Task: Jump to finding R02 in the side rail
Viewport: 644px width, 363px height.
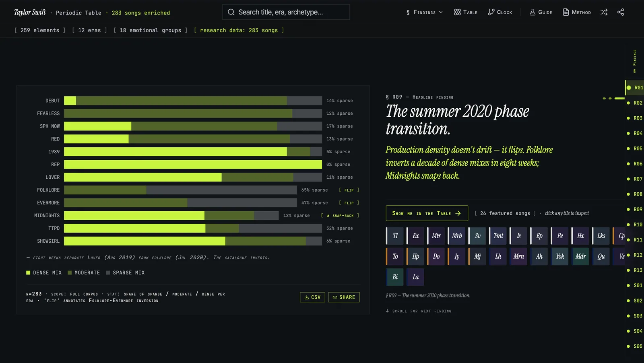Action: point(635,103)
